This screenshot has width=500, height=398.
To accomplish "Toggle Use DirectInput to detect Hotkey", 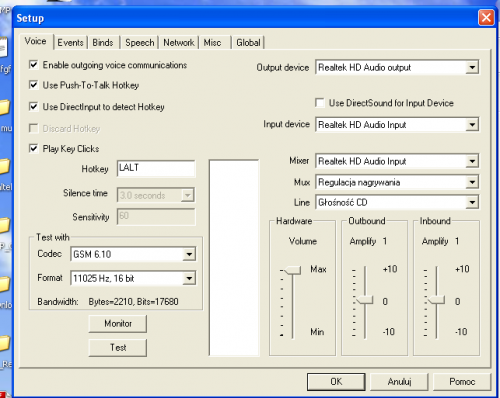I will (34, 107).
